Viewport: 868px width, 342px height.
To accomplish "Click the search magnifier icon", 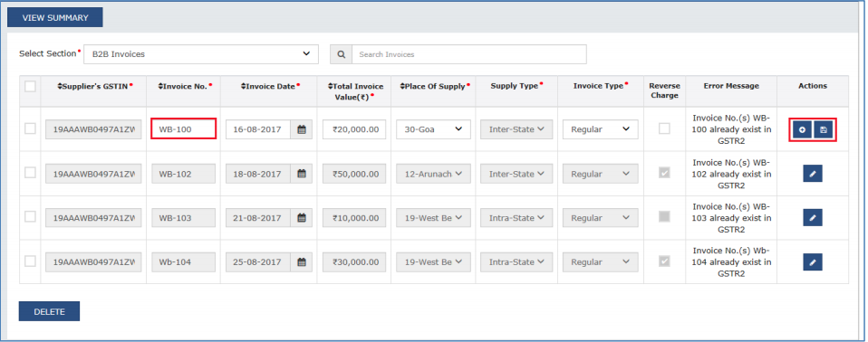I will click(341, 54).
